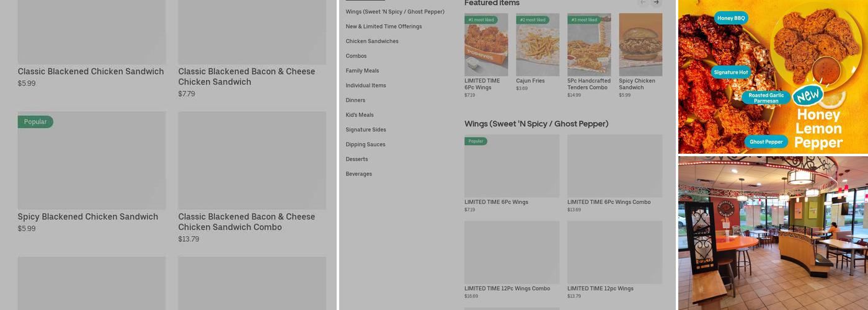Select the Cajun Fries featured item image
The width and height of the screenshot is (868, 310).
(538, 45)
